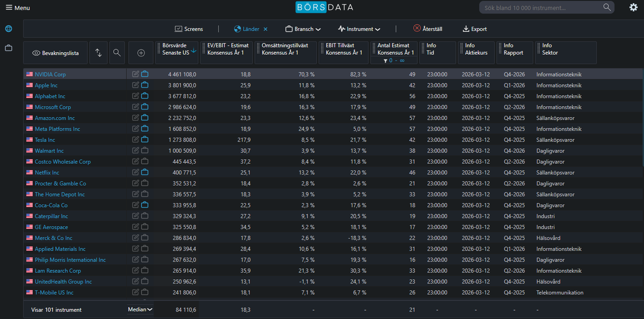Open the note edit icon for Tesla Inc
644x319 pixels.
pos(136,140)
